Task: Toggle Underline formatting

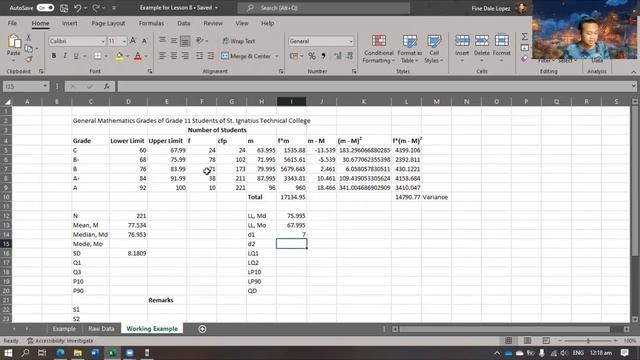Action: 76,56
